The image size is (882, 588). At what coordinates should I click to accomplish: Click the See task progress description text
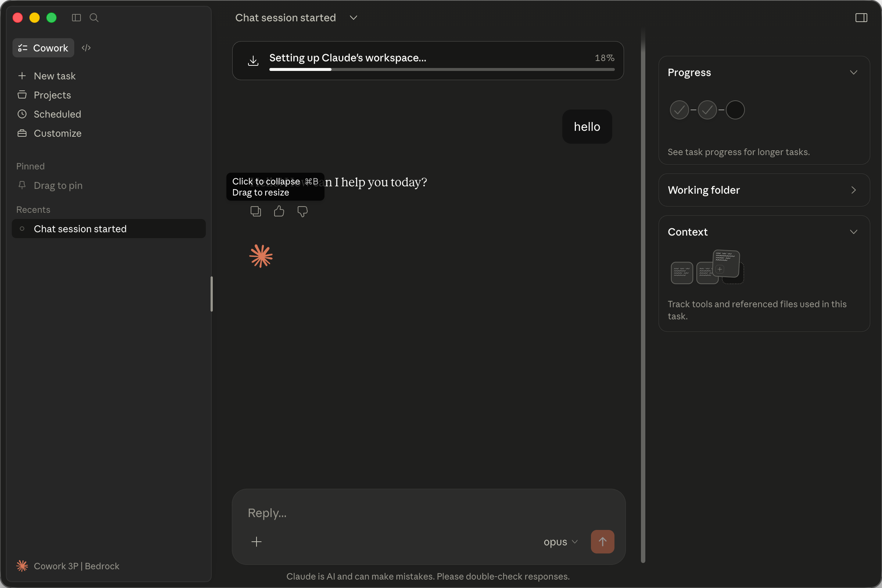739,152
